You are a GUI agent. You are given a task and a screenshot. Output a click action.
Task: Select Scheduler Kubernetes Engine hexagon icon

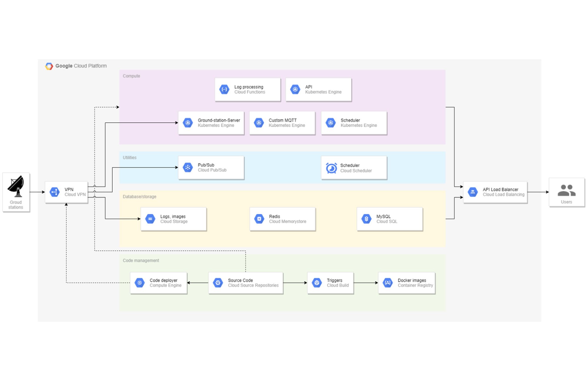[331, 123]
